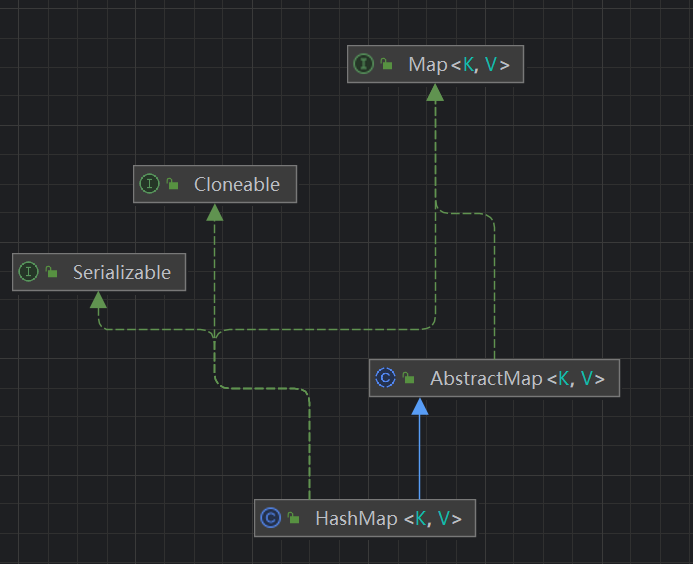Select the HashMap label text
Screen dimensions: 693x564
[356, 518]
